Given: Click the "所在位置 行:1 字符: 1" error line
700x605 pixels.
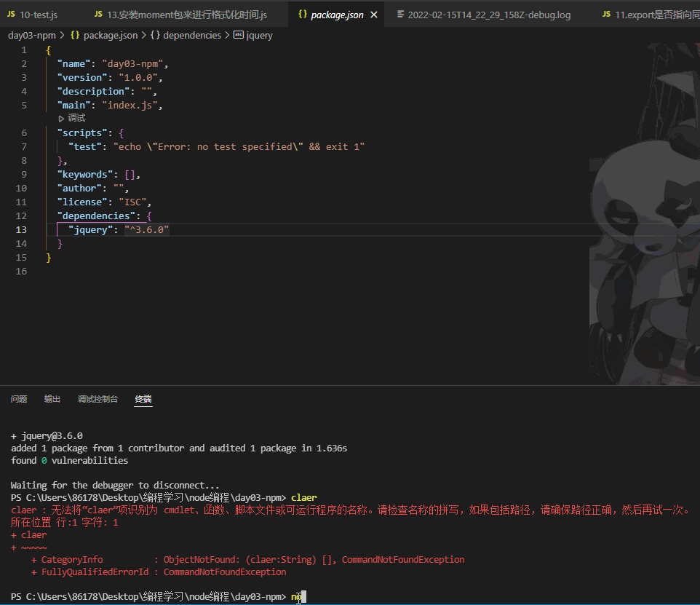Looking at the screenshot, I should click(x=64, y=523).
